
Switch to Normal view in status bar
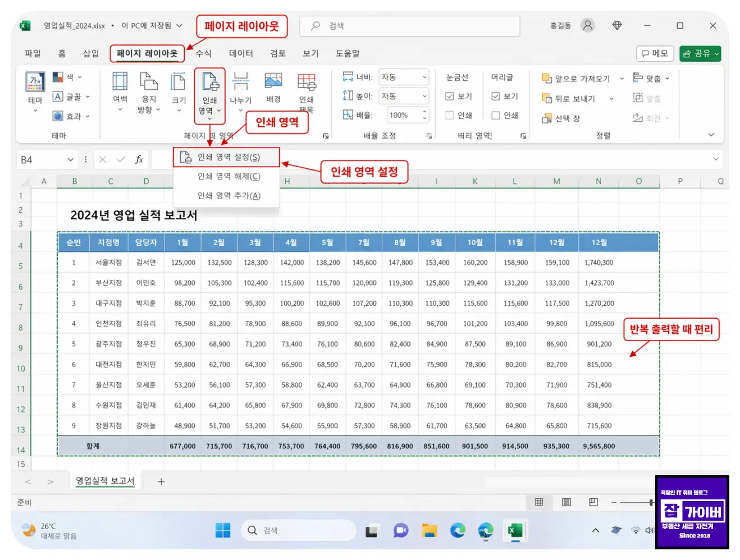(x=539, y=502)
